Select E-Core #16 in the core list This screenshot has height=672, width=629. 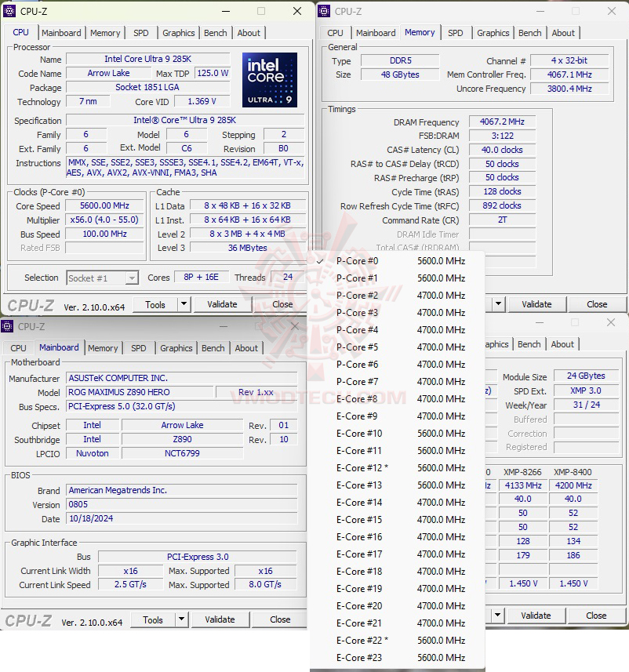(x=398, y=537)
